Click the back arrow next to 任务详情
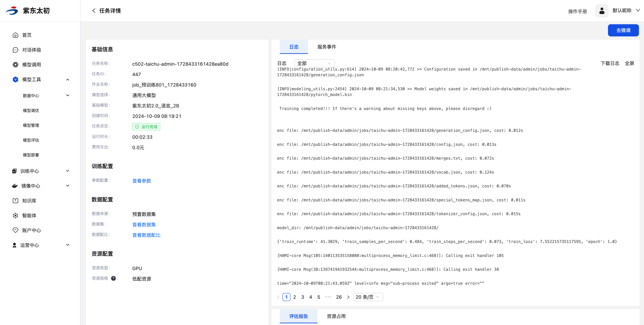 pyautogui.click(x=94, y=11)
